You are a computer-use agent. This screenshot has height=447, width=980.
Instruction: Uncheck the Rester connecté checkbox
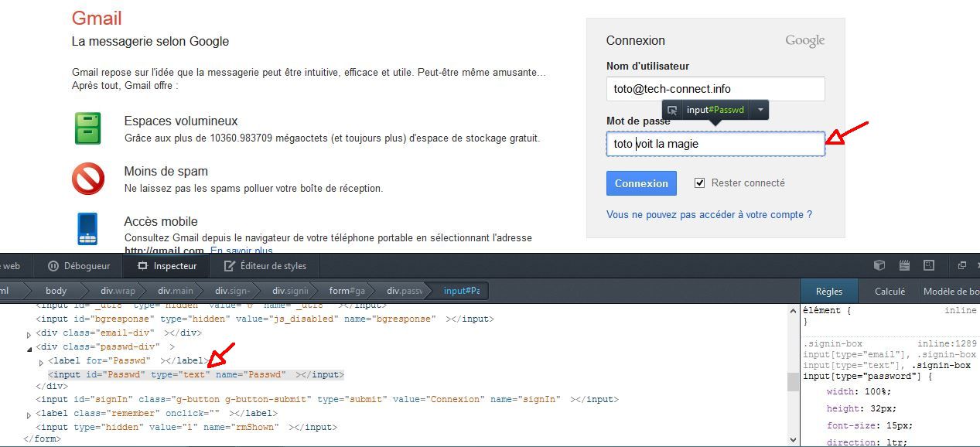click(x=699, y=183)
